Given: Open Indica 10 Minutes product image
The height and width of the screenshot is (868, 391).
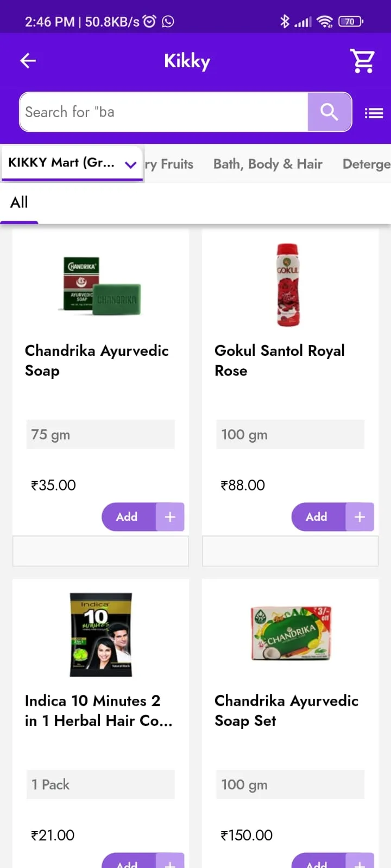Looking at the screenshot, I should (100, 635).
